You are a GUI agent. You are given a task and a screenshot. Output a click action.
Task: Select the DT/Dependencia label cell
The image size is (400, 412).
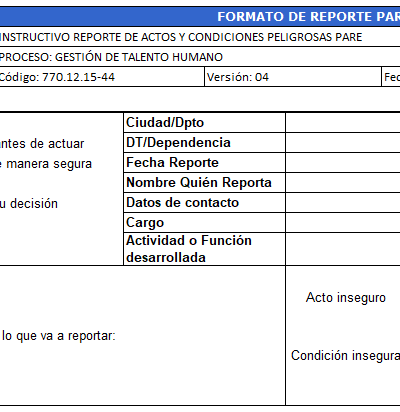tap(204, 143)
